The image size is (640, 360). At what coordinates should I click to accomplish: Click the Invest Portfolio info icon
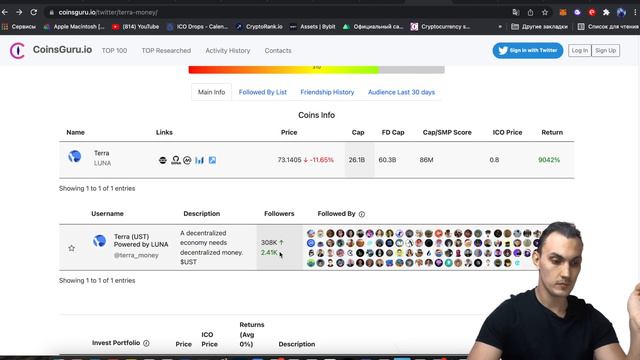146,343
